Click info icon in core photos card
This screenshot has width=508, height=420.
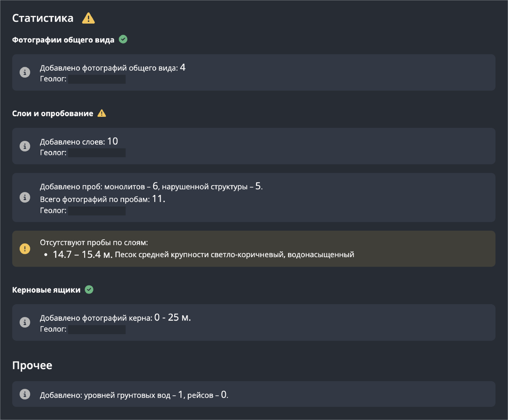tap(25, 322)
